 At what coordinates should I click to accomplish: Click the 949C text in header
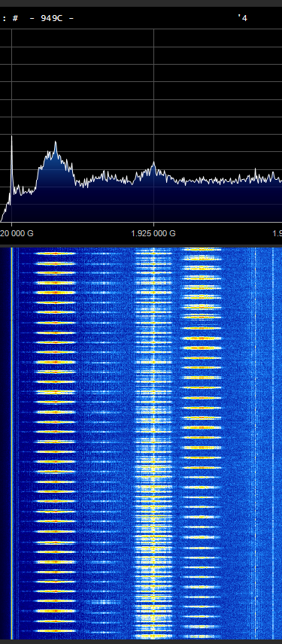click(x=52, y=18)
